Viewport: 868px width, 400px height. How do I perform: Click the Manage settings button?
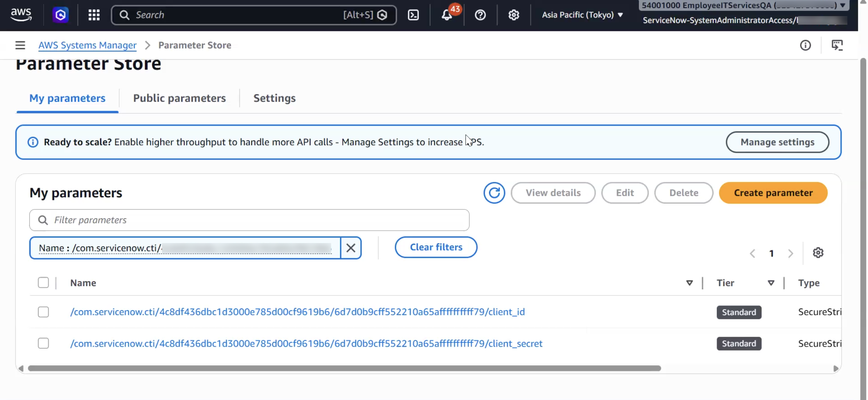777,142
